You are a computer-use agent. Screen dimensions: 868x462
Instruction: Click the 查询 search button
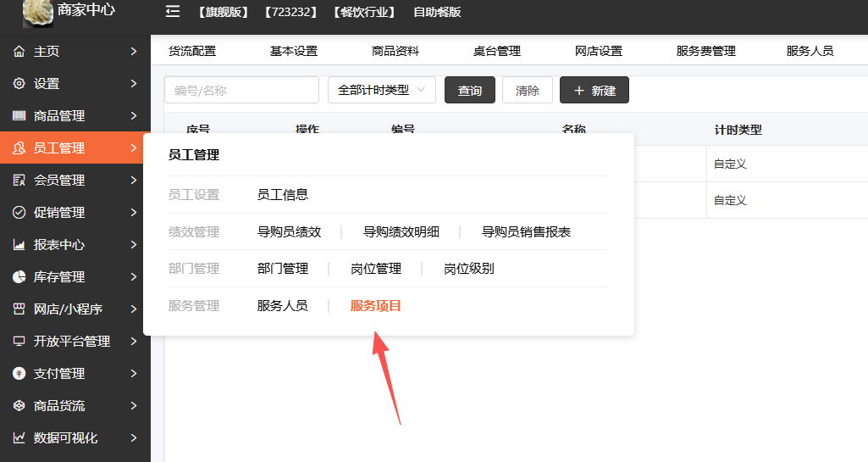tap(469, 90)
